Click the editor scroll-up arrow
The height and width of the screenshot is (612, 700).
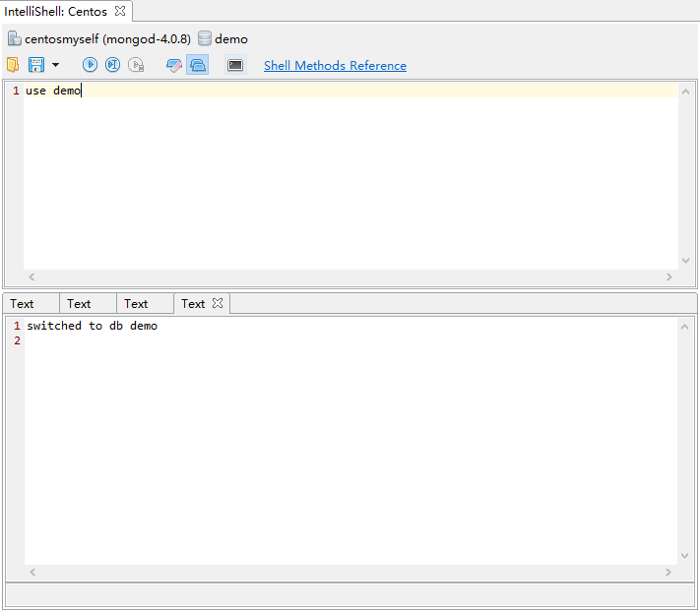[x=685, y=92]
